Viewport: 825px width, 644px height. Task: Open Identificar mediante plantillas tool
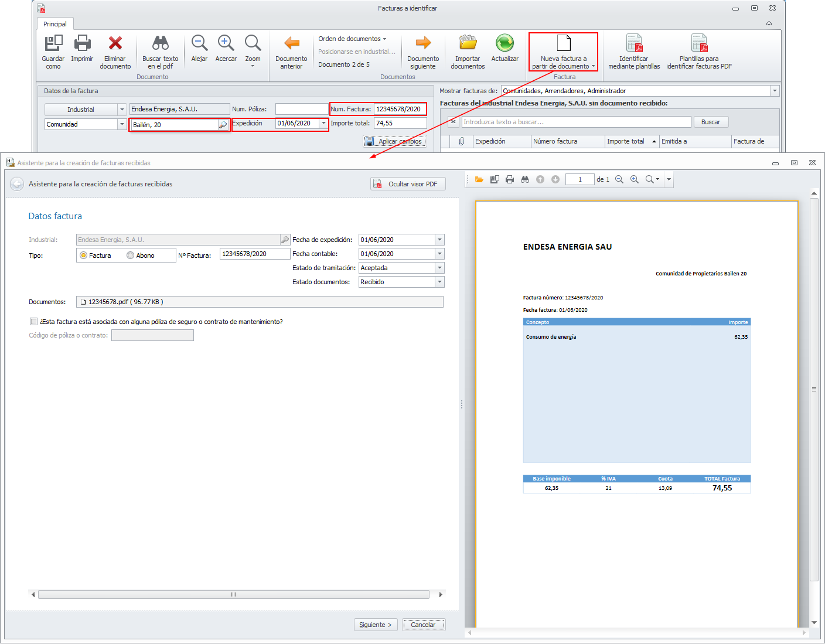coord(634,44)
